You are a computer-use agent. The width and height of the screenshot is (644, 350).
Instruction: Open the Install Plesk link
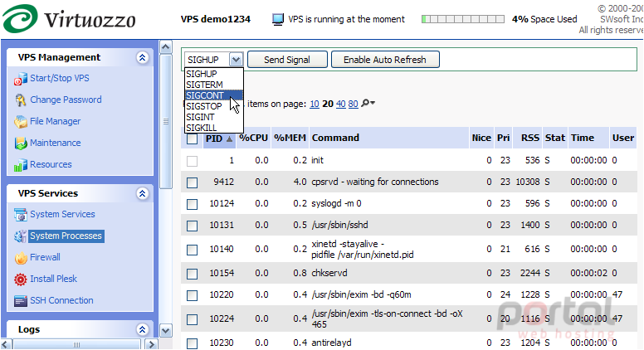pyautogui.click(x=53, y=279)
